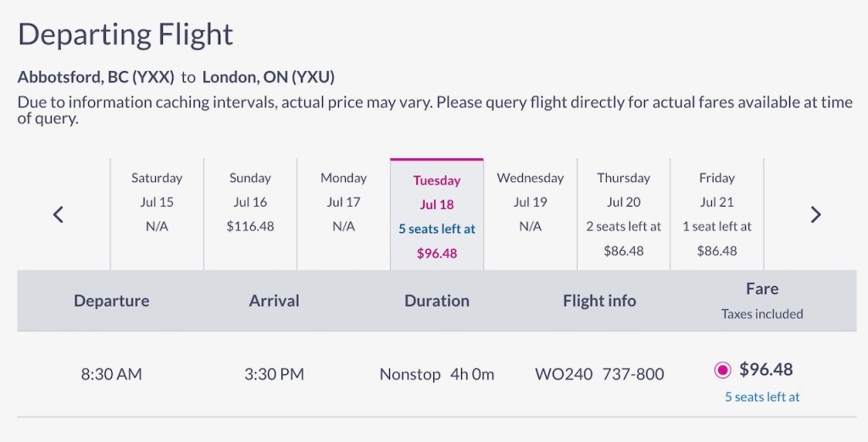Click the '5 seats left at' fare link
868x442 pixels.
(x=762, y=396)
